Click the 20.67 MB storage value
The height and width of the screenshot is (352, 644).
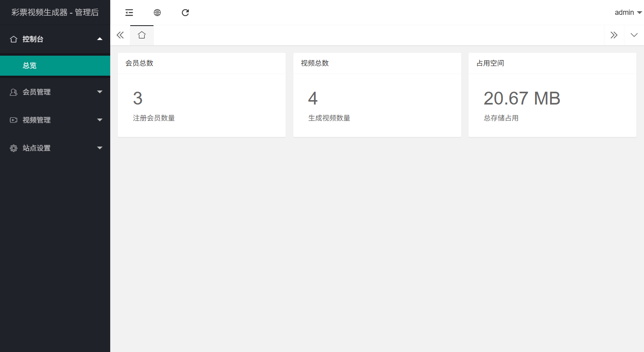pyautogui.click(x=522, y=99)
